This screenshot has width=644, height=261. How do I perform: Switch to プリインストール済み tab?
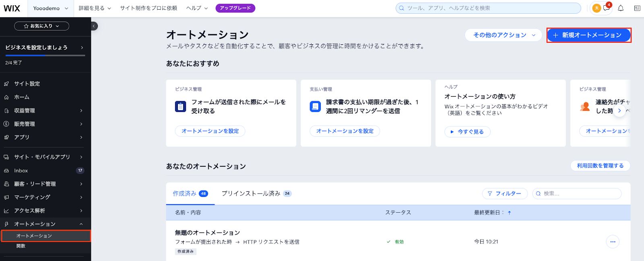click(256, 194)
